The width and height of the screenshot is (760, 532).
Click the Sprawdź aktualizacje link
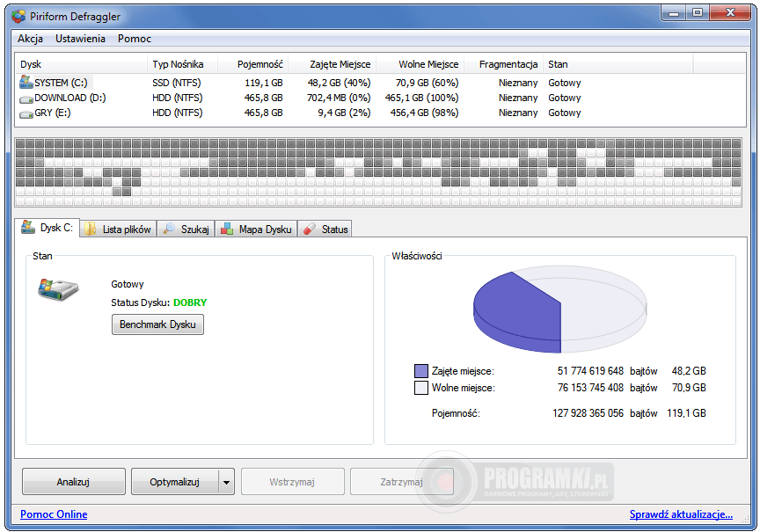click(x=681, y=514)
